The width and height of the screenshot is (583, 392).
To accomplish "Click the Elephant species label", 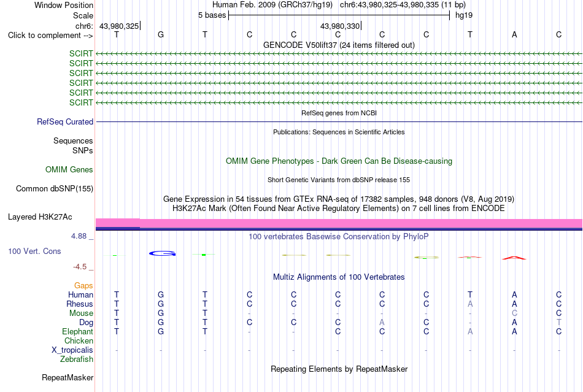I will (77, 332).
